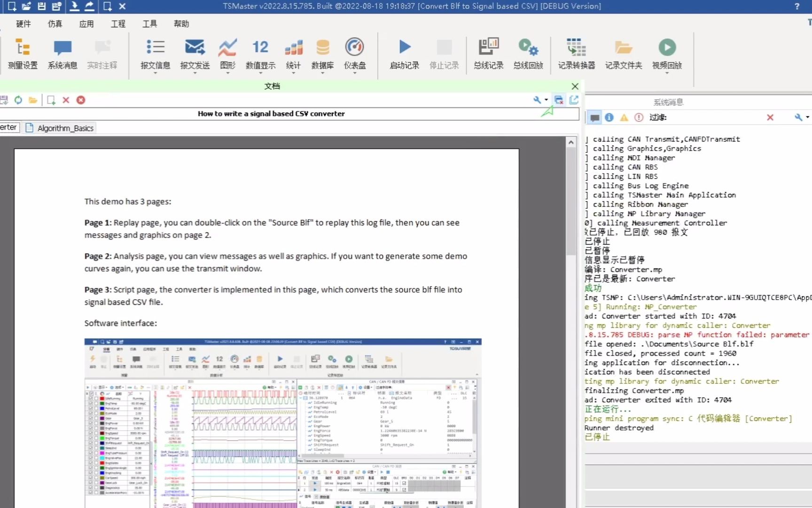Expand 数值显示 dropdown arrow
Image resolution: width=812 pixels, height=508 pixels.
tap(260, 73)
